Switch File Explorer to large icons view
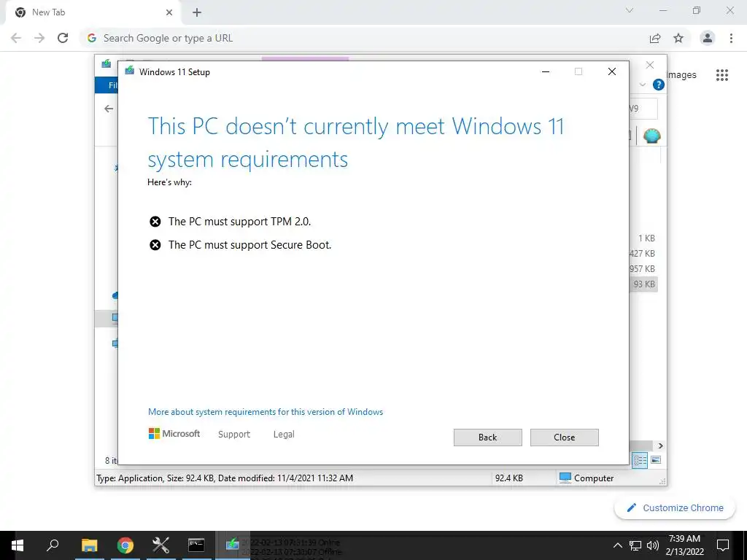747x560 pixels. (656, 460)
